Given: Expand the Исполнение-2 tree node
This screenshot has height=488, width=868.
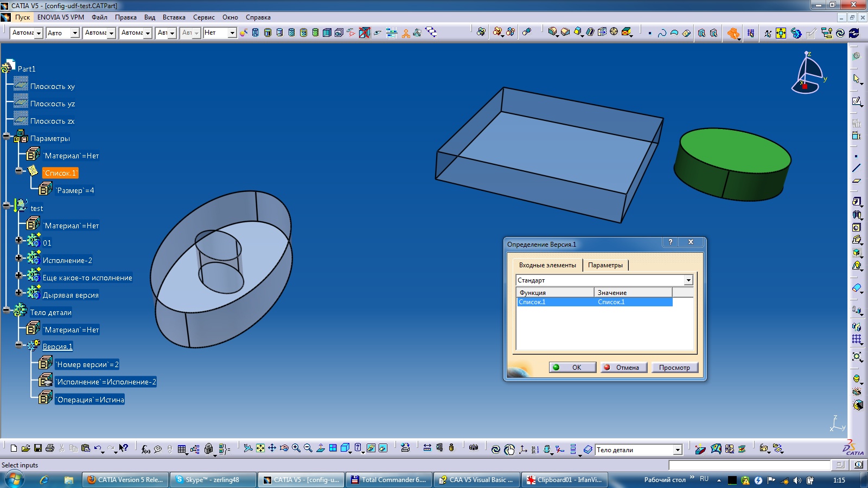Looking at the screenshot, I should click(18, 258).
